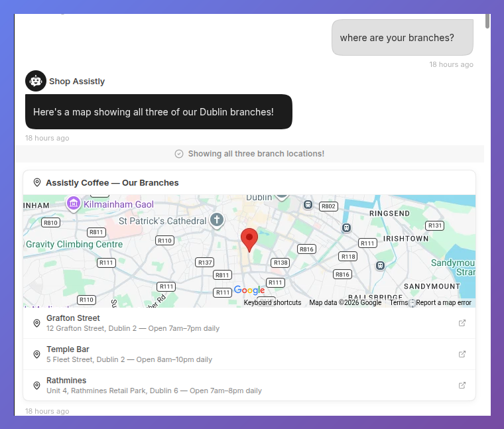The width and height of the screenshot is (504, 429).
Task: Click the RINGSEND area label on map
Action: click(389, 214)
